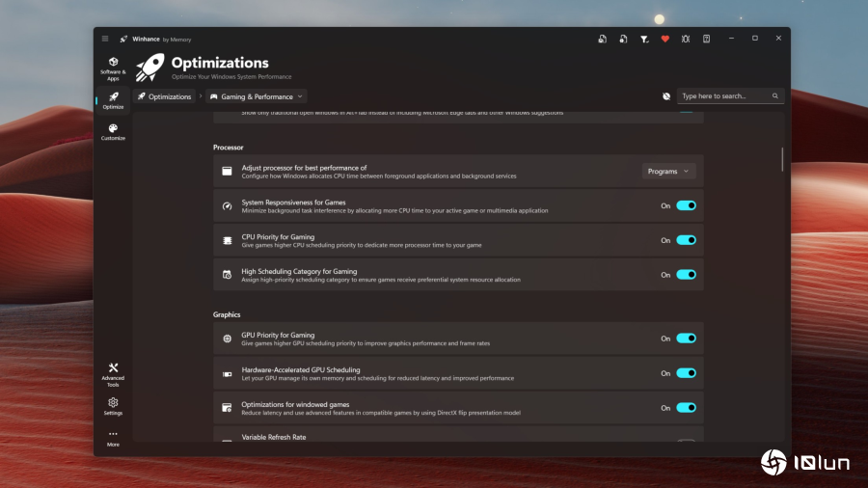Click the large Optimizations rocket icon
The width and height of the screenshot is (868, 488).
pos(150,68)
